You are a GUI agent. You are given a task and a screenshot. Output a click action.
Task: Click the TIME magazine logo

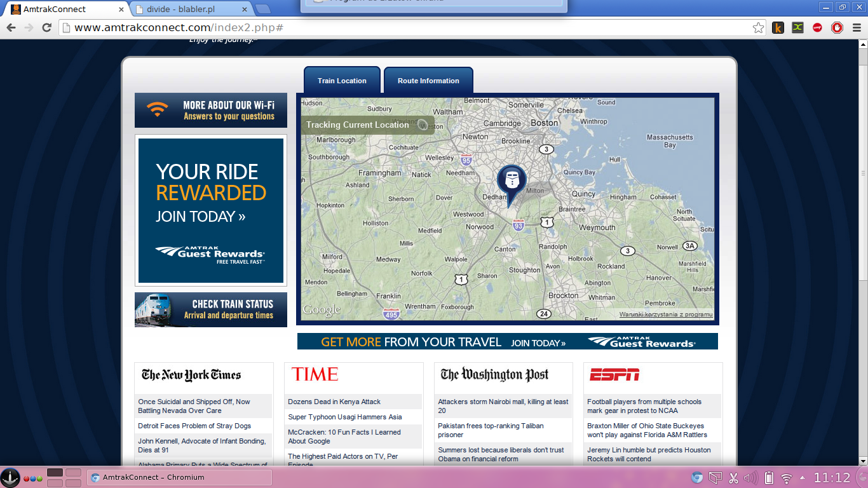coord(315,374)
